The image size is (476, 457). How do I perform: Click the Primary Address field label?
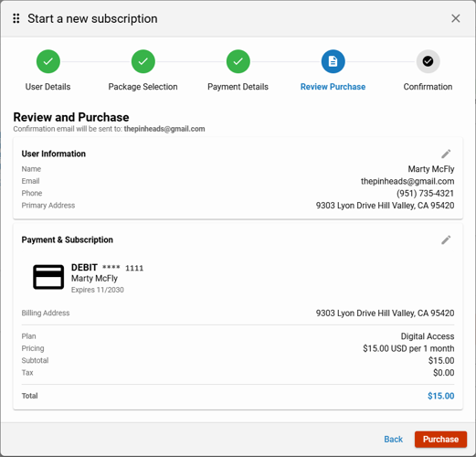pyautogui.click(x=48, y=206)
